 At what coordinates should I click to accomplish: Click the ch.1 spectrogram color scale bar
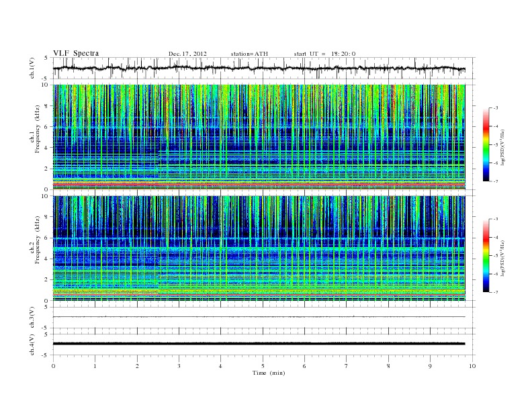(x=486, y=144)
